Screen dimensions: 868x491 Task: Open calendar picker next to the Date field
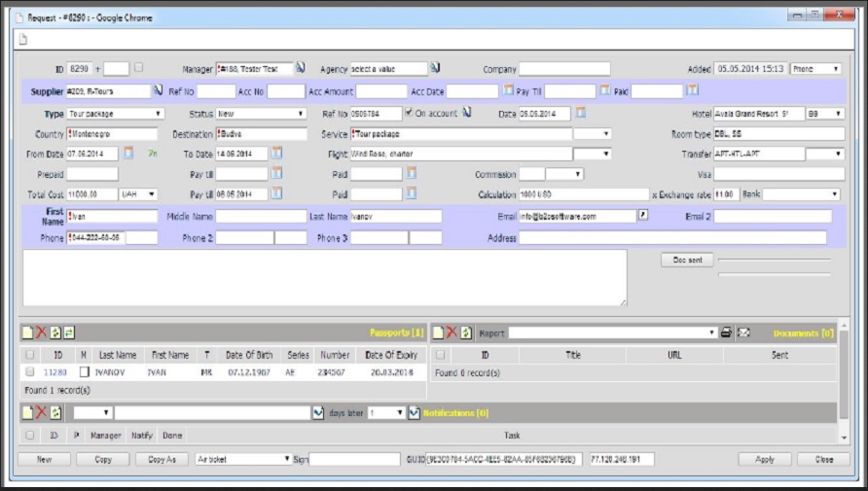click(581, 114)
